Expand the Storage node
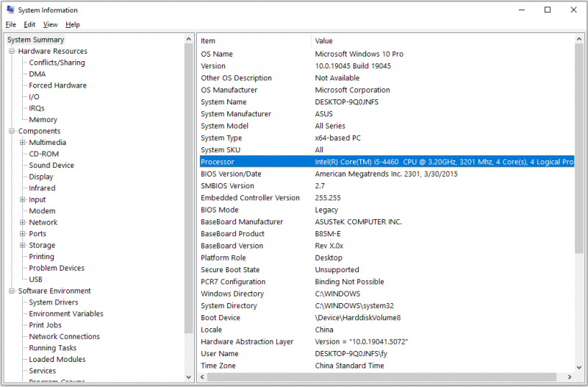The image size is (588, 387). (23, 245)
